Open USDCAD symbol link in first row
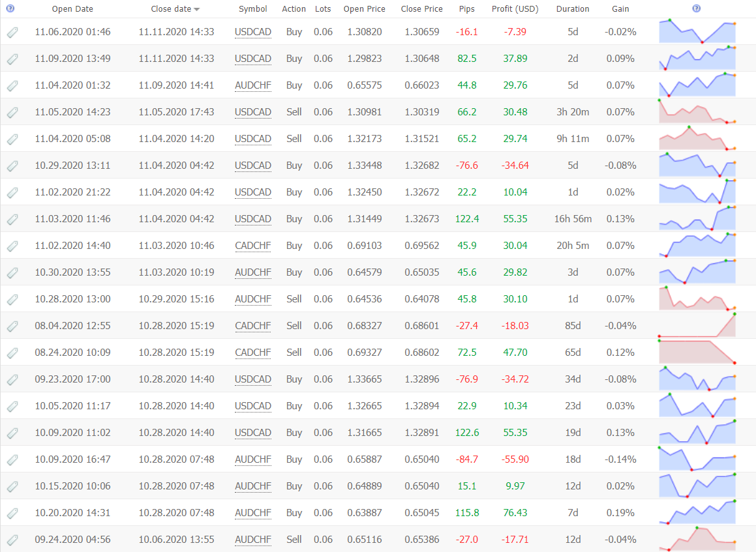The image size is (756, 552). pyautogui.click(x=252, y=32)
